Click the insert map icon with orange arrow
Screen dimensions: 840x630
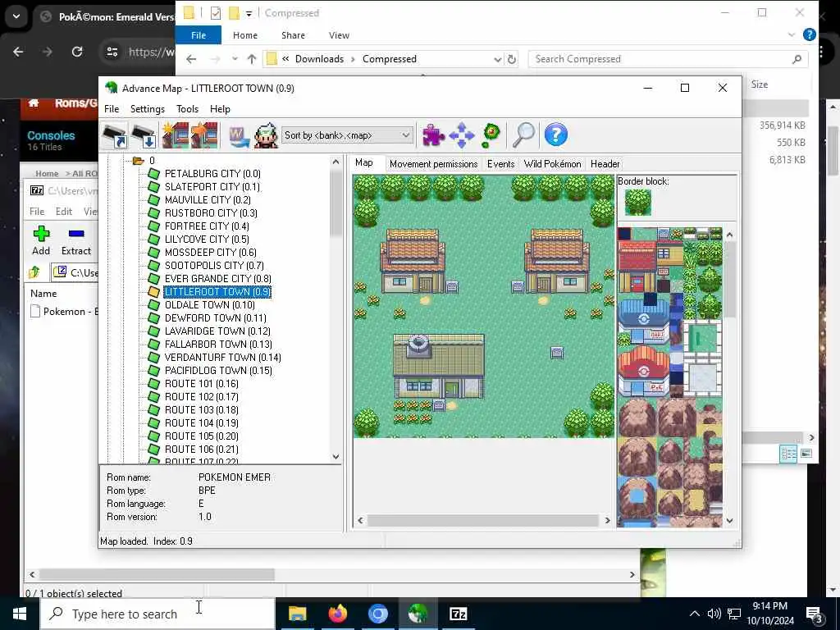pos(204,135)
